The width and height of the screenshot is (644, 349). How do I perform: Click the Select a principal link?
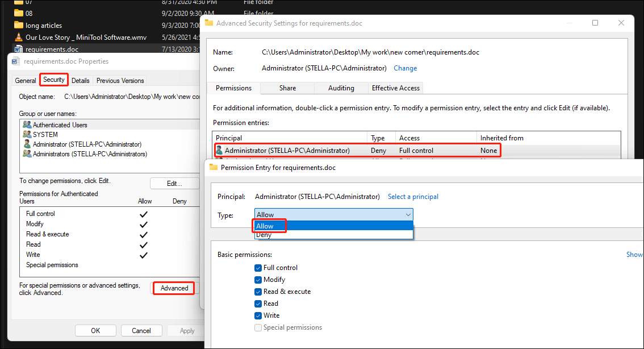413,197
